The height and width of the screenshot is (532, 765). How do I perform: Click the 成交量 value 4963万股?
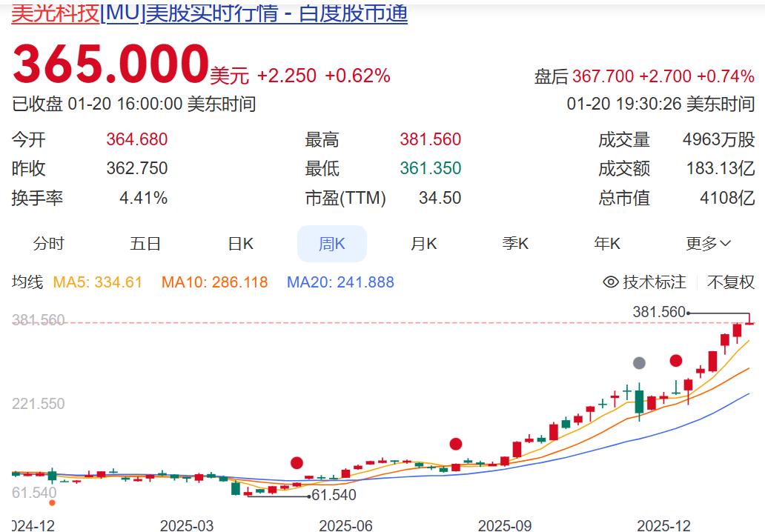[x=718, y=139]
